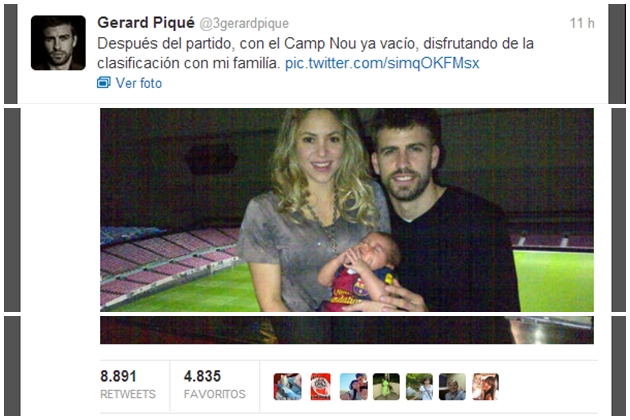Open the woman by trees retweeter avatar
Screen dimensions: 630x420
419,387
